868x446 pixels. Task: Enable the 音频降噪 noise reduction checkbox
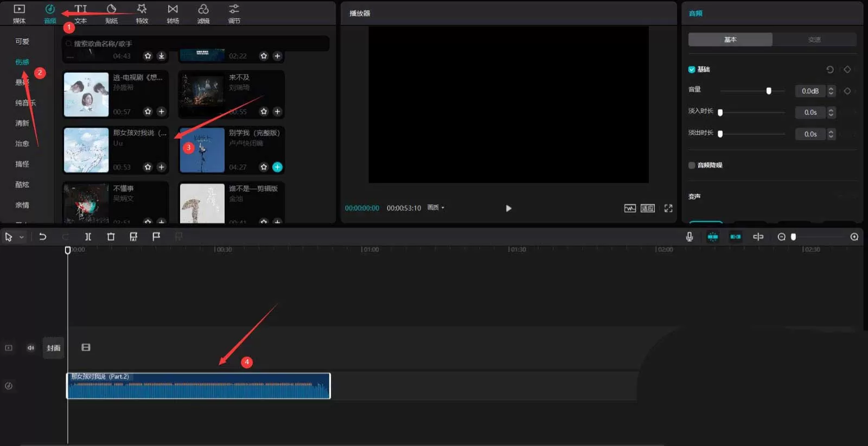point(692,165)
